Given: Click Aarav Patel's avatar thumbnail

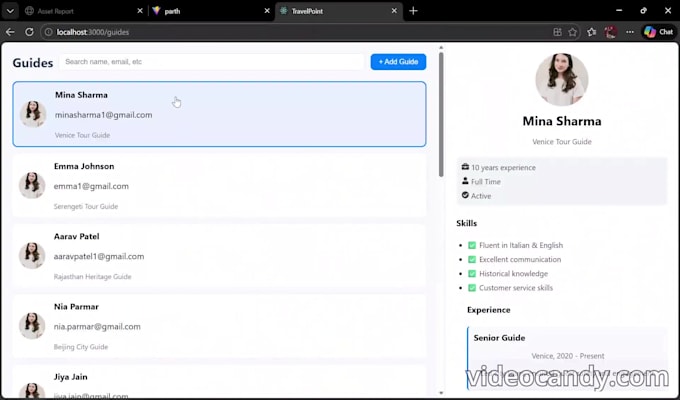Looking at the screenshot, I should pos(32,256).
